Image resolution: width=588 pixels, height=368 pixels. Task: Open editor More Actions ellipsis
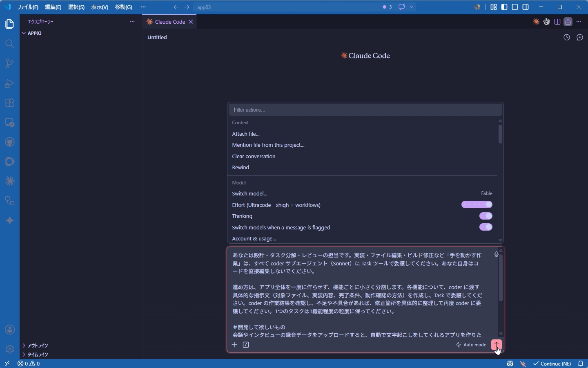click(579, 22)
